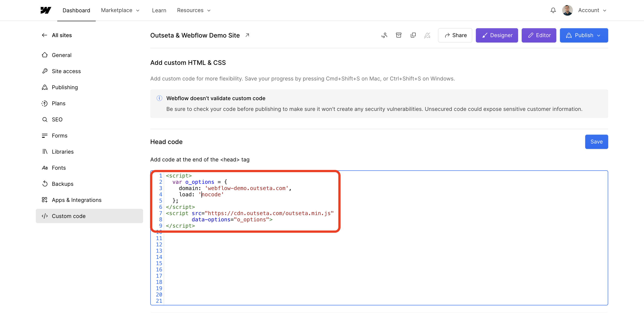This screenshot has width=644, height=313.
Task: Open the SEO settings section
Action: pos(57,120)
